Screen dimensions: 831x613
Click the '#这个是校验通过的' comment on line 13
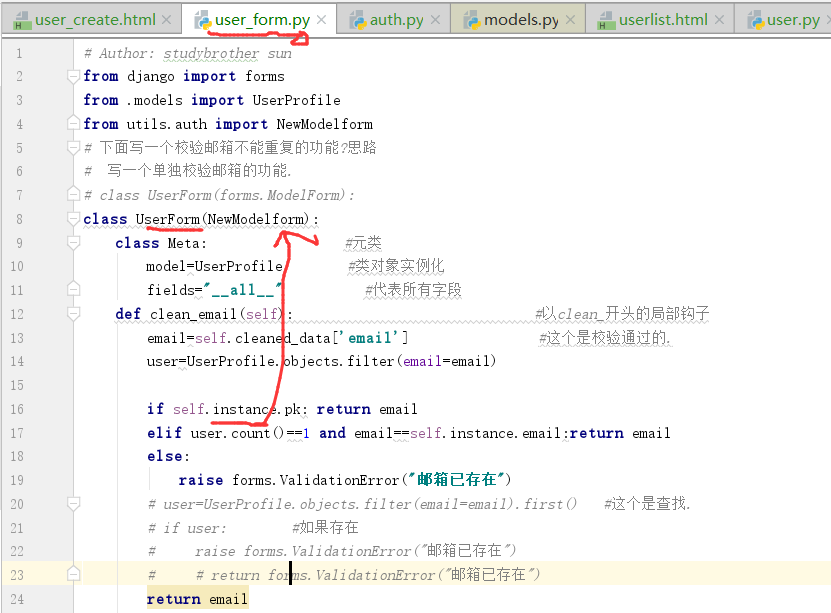pos(605,337)
